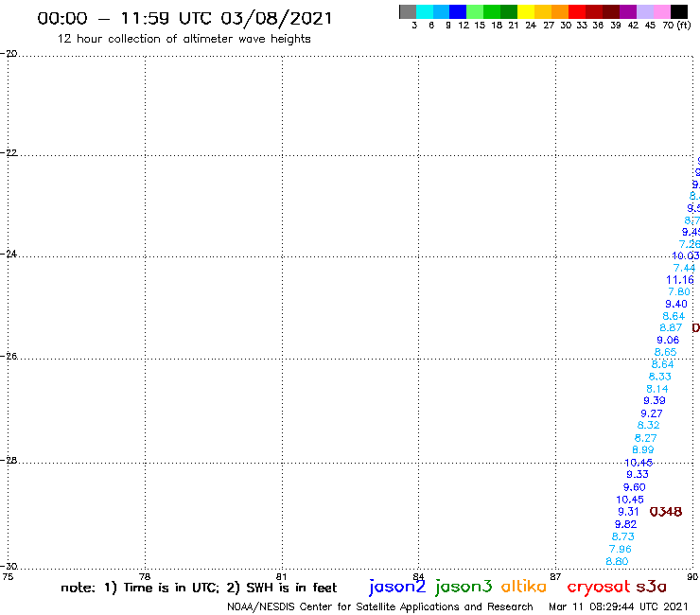Click the latitude axis label -20

click(9, 54)
